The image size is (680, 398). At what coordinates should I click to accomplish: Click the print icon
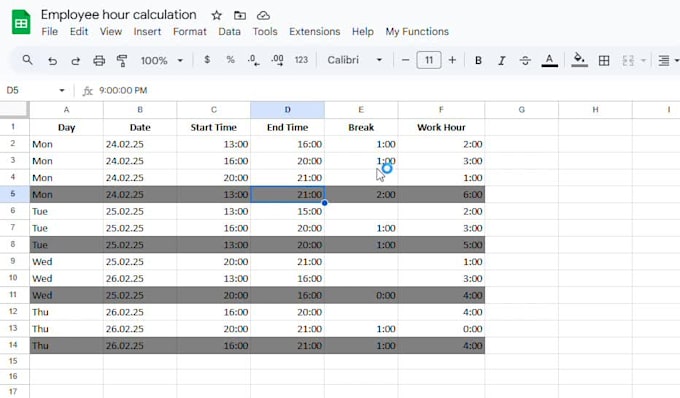click(99, 61)
